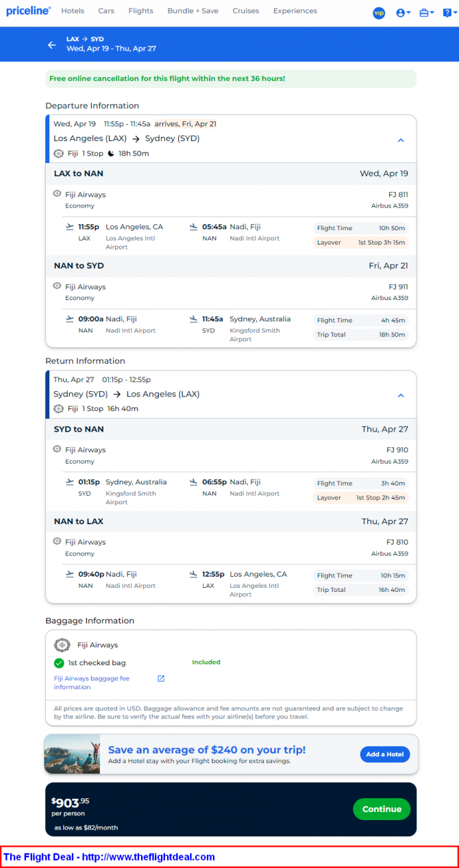
Task: Click the 'Trip Total 18h 50m' badge
Action: coord(361,334)
